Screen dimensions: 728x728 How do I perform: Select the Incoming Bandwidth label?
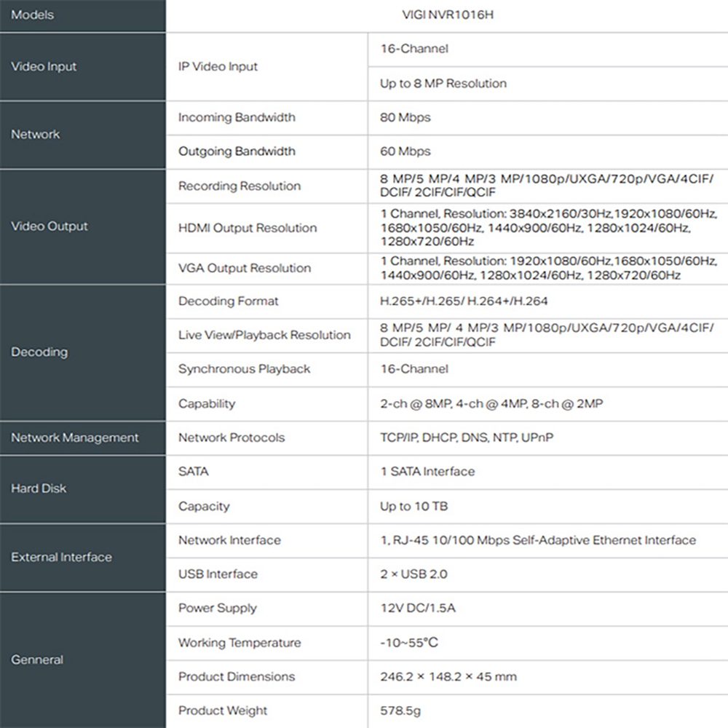point(237,117)
